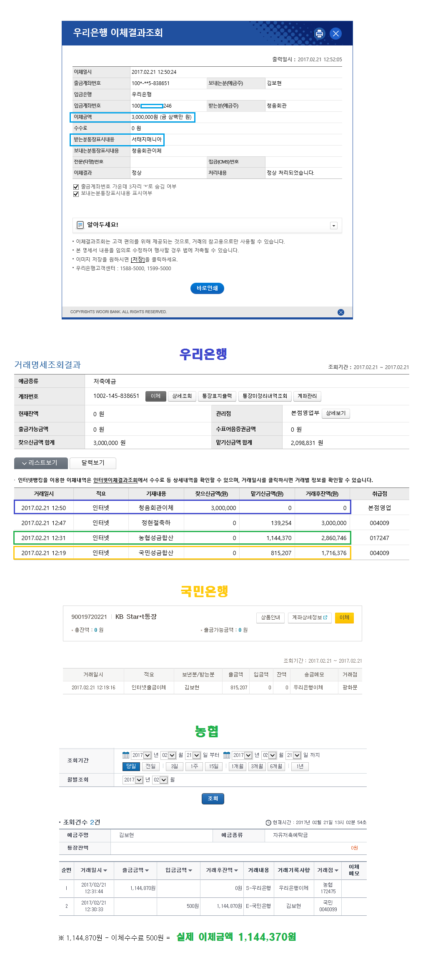Sort by 거래후잔액 column arrow
This screenshot has width=433, height=980.
click(x=236, y=870)
